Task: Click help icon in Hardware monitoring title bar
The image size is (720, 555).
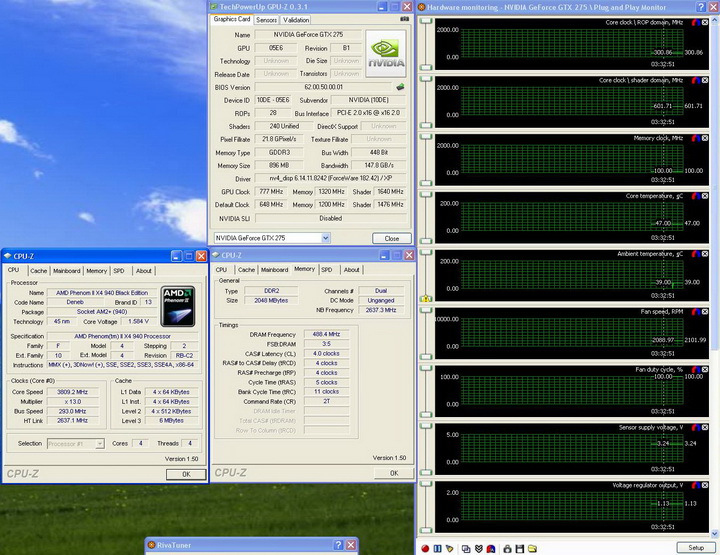Action: point(701,7)
